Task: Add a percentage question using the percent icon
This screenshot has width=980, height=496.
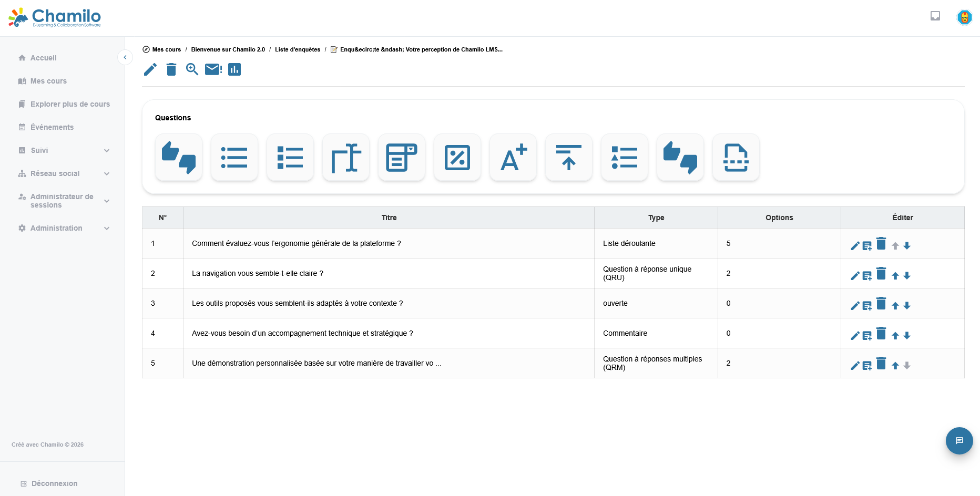Action: click(x=457, y=157)
